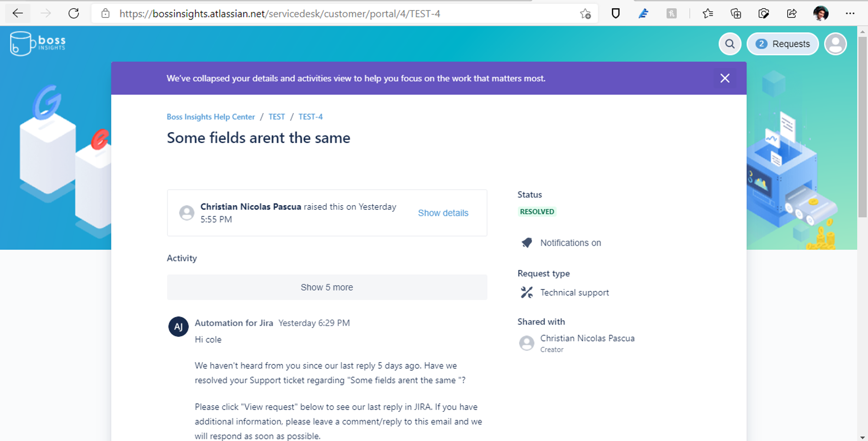Open the TEST breadcrumb link
This screenshot has height=441, width=868.
pyautogui.click(x=276, y=117)
